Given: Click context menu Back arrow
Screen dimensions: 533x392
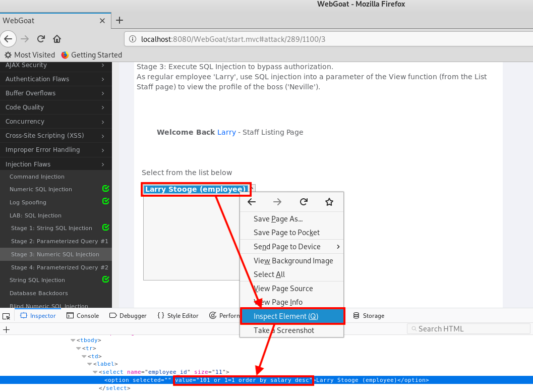Looking at the screenshot, I should (252, 202).
